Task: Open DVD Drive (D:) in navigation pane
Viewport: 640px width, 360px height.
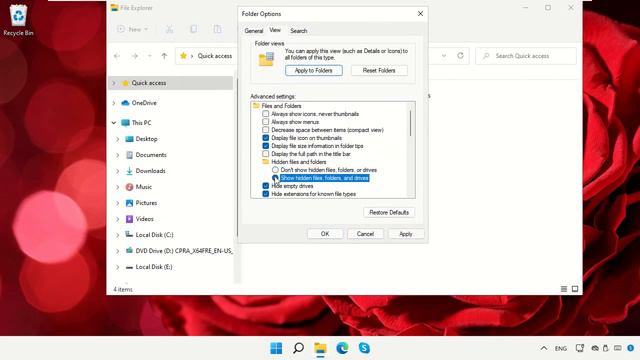Action: click(183, 251)
